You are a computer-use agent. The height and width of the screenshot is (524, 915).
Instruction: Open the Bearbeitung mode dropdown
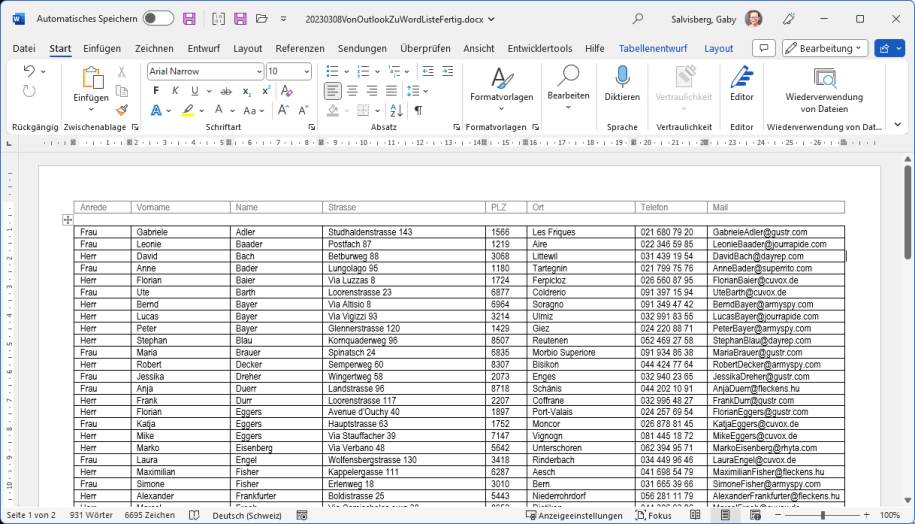pos(824,48)
